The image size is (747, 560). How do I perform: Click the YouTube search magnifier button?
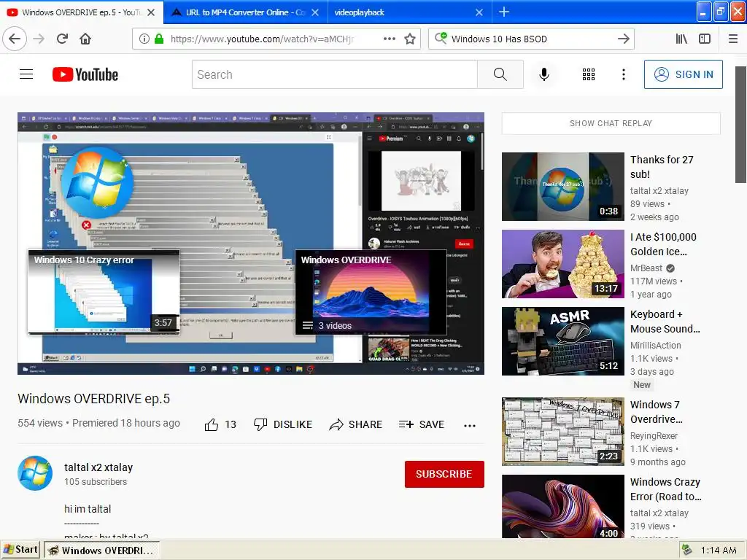(500, 74)
